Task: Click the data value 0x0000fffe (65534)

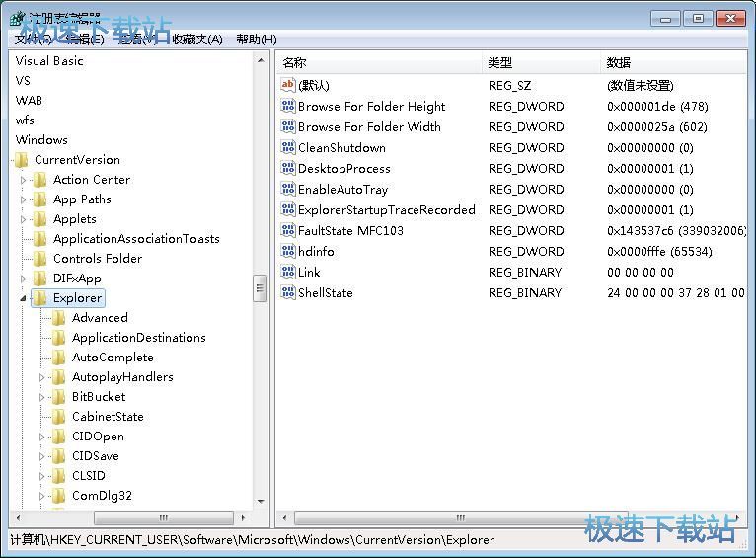Action: (659, 251)
